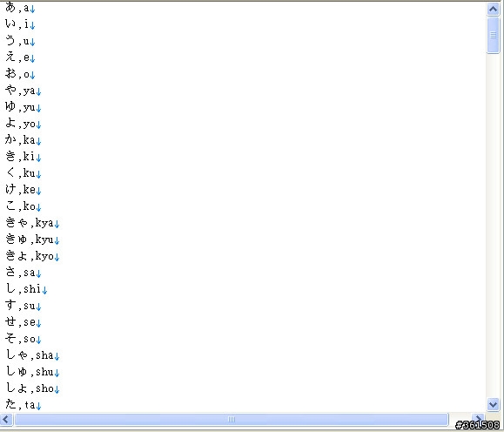The width and height of the screenshot is (504, 432).
Task: Click the 'せ,se' row
Action: tap(24, 322)
